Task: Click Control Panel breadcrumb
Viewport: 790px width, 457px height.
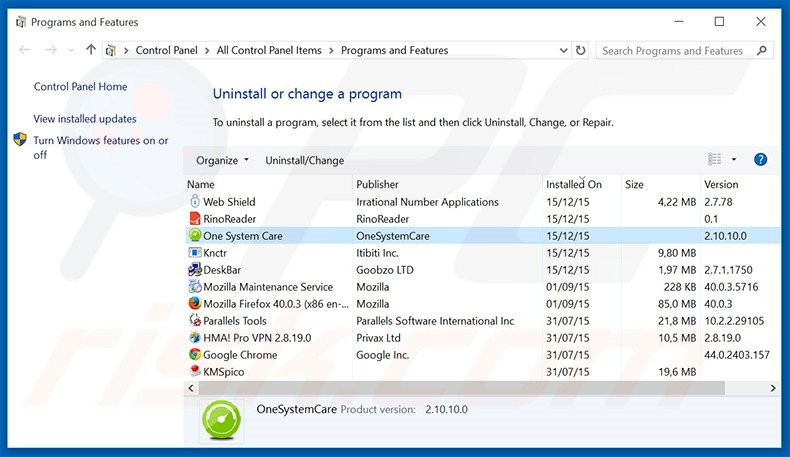Action: 166,50
